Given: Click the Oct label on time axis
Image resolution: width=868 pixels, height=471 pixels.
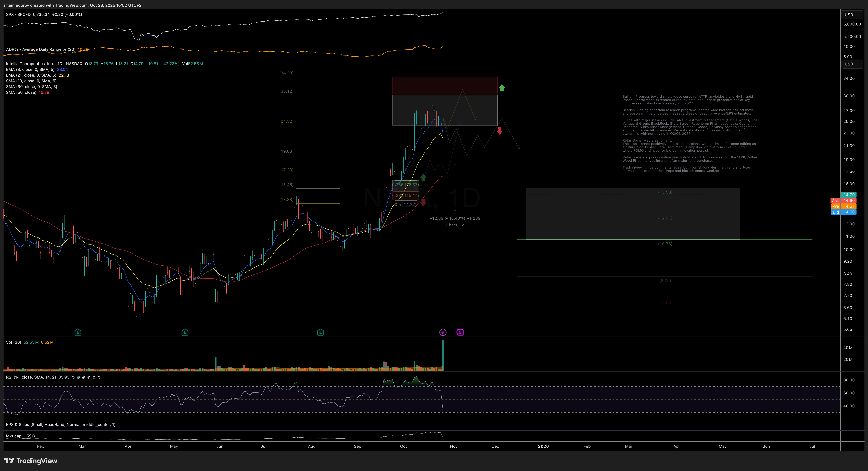Looking at the screenshot, I should point(403,446).
